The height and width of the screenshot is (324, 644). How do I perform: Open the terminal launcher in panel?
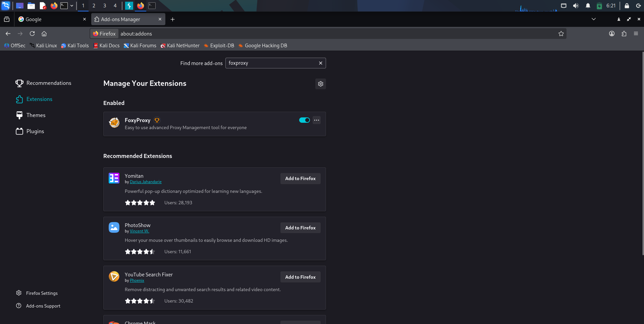(64, 6)
